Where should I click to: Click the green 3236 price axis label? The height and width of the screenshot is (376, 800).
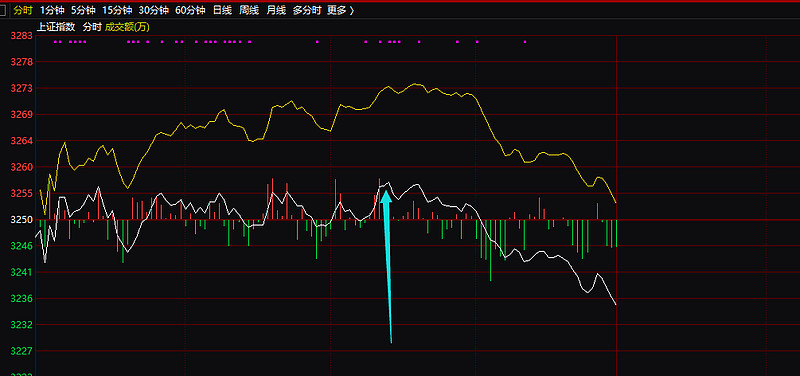22,298
